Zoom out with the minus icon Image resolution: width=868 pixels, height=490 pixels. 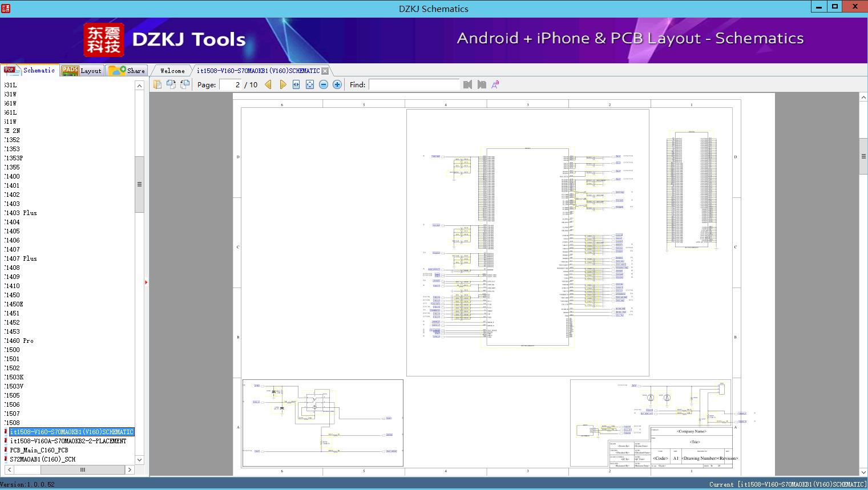pyautogui.click(x=324, y=84)
